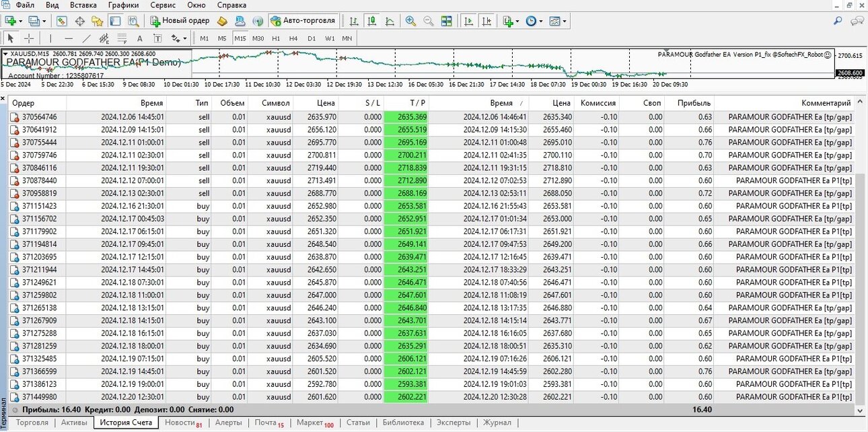
Task: Open the Profiles icon
Action: tap(33, 21)
